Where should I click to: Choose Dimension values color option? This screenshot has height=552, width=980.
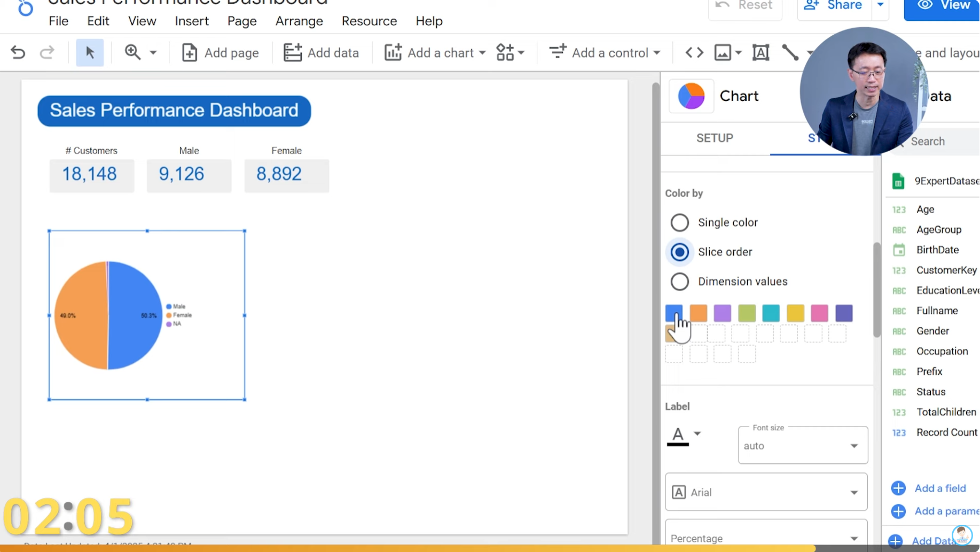(680, 282)
